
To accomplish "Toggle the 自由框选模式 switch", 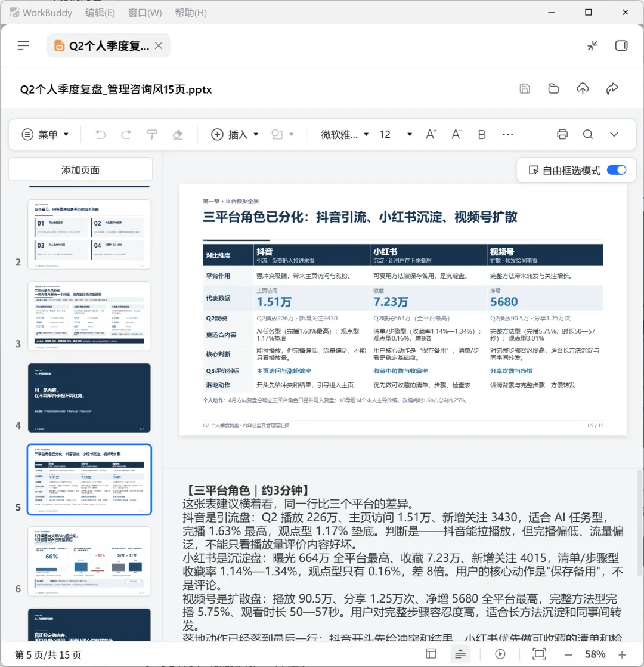I will (x=617, y=170).
